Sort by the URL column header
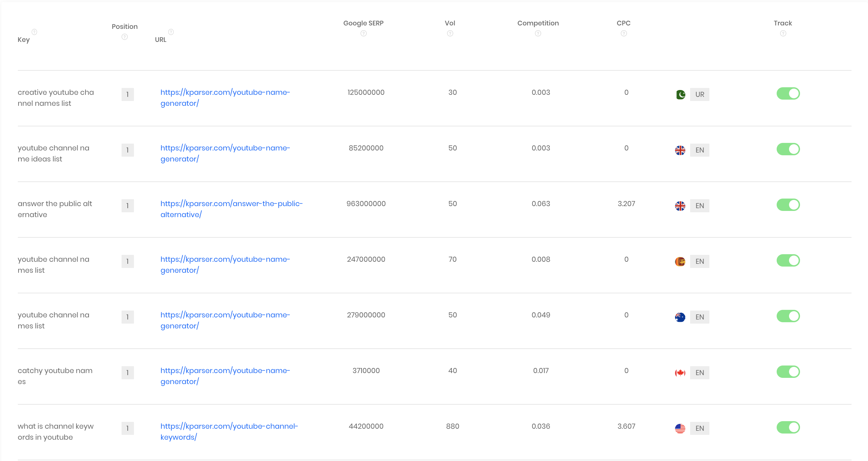This screenshot has height=461, width=868. [x=161, y=40]
